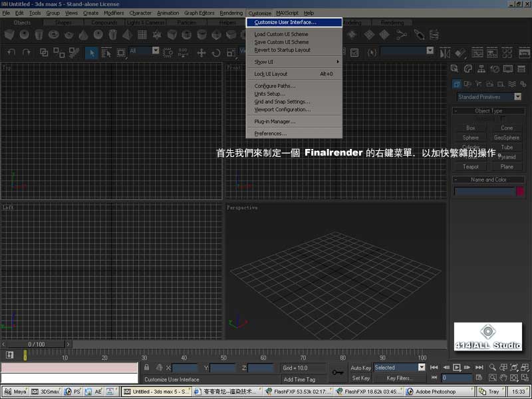Click the box primitive icon in tab panel

click(9, 35)
